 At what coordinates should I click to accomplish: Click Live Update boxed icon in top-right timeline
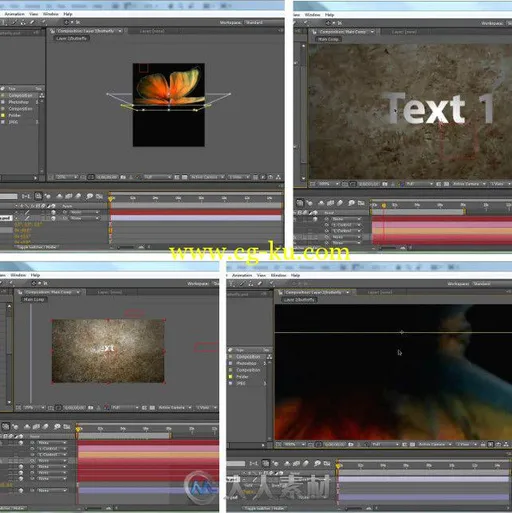pos(300,203)
